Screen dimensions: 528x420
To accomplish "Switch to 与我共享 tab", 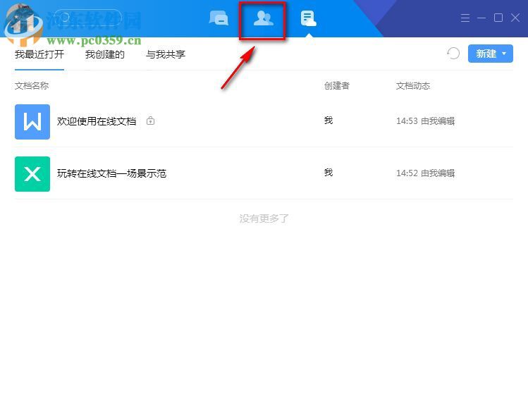I will (x=166, y=54).
